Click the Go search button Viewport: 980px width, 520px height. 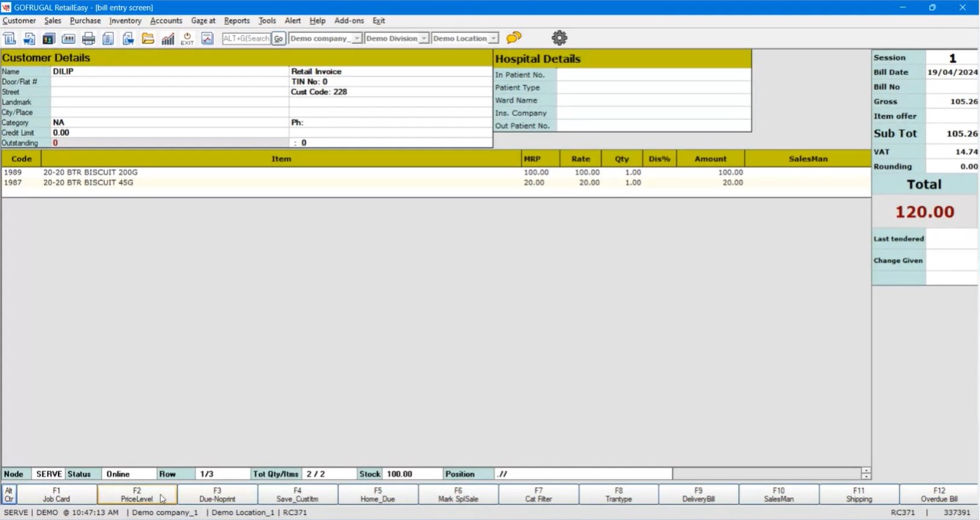279,38
